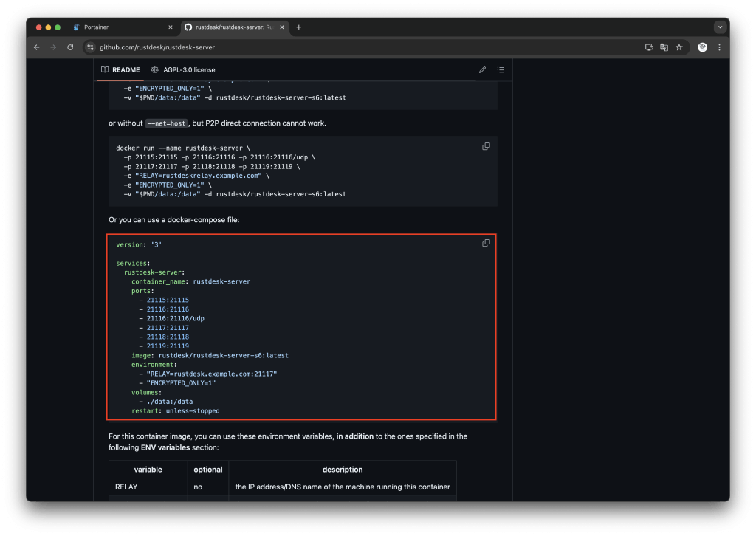Copy the docker-compose snippet using its copy icon
756x536 pixels.
click(x=486, y=242)
